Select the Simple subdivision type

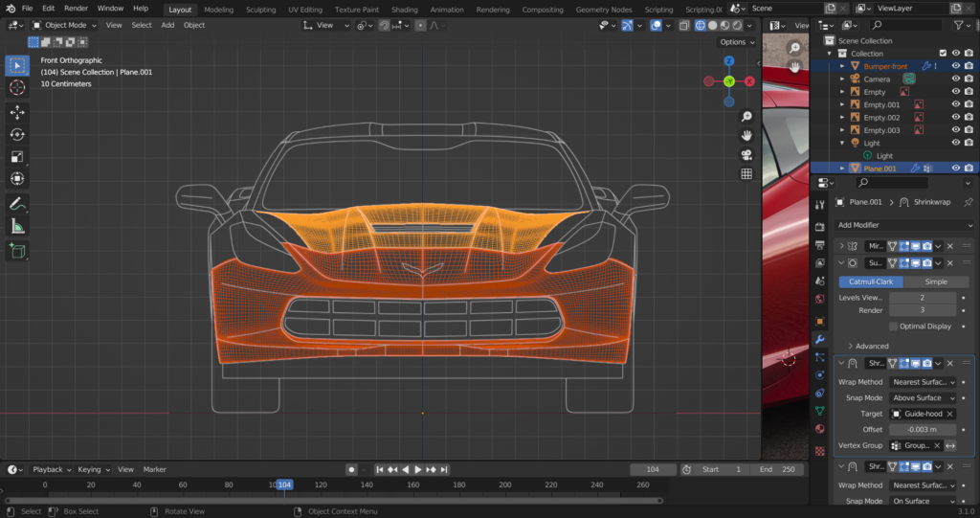point(936,282)
